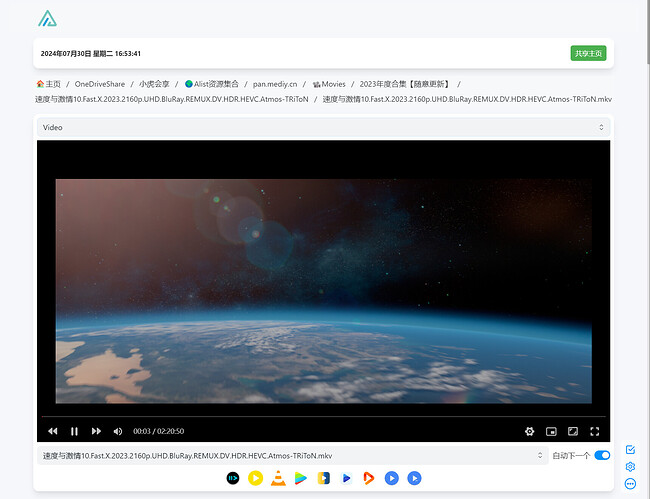Open video in Infuse orange icon
The height and width of the screenshot is (499, 650).
pyautogui.click(x=369, y=478)
